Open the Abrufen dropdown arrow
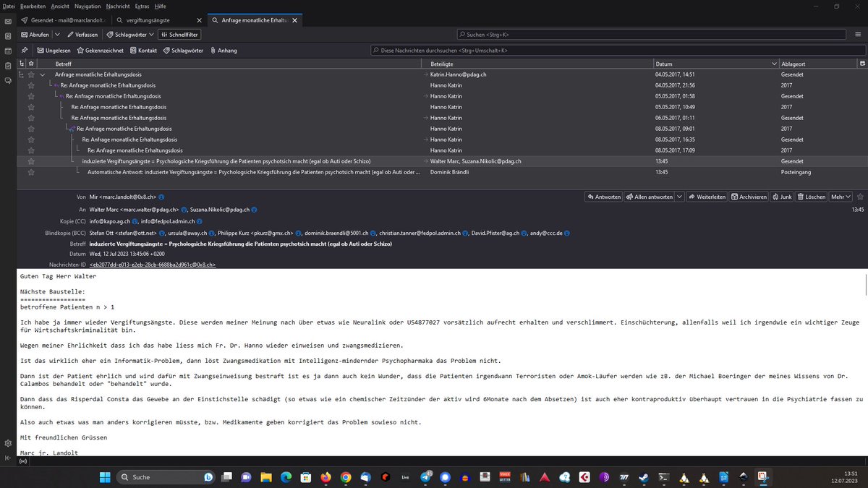The height and width of the screenshot is (488, 868). point(56,35)
